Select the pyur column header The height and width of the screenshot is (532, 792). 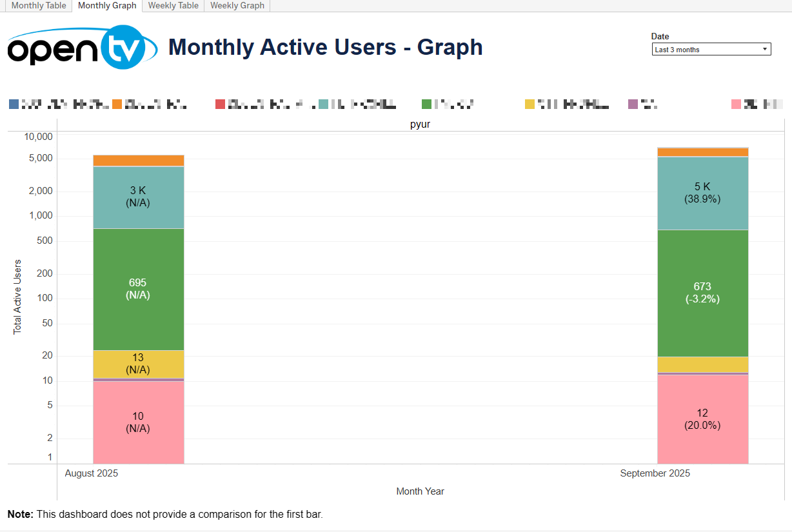click(420, 124)
